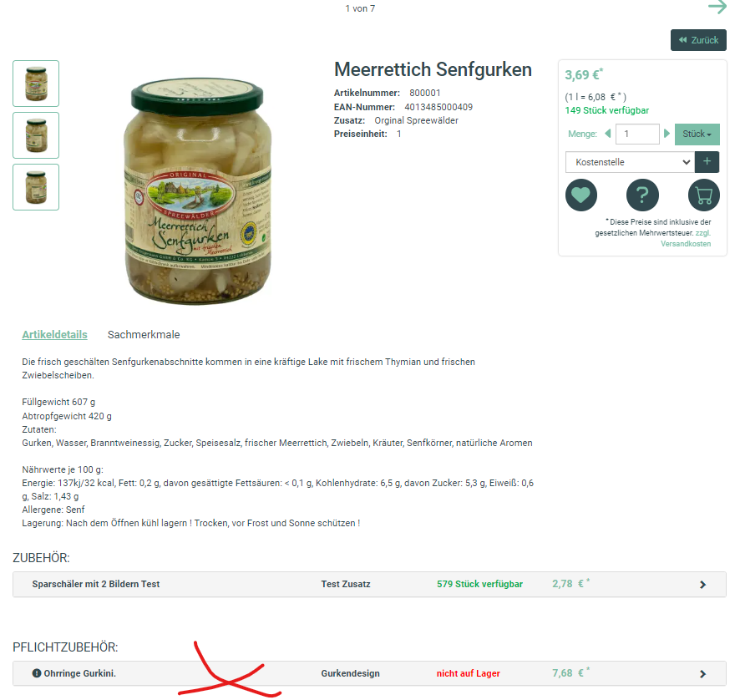Select the third jar thumbnail
Viewport: 740px width, 700px height.
36,187
